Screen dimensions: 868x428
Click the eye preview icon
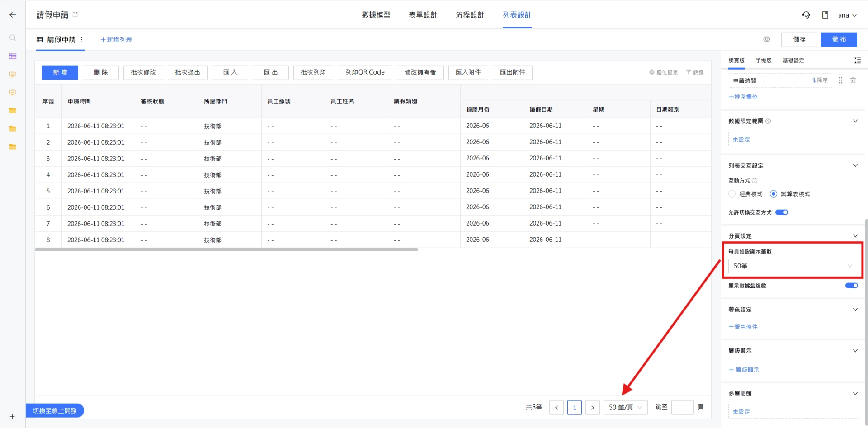click(x=767, y=39)
